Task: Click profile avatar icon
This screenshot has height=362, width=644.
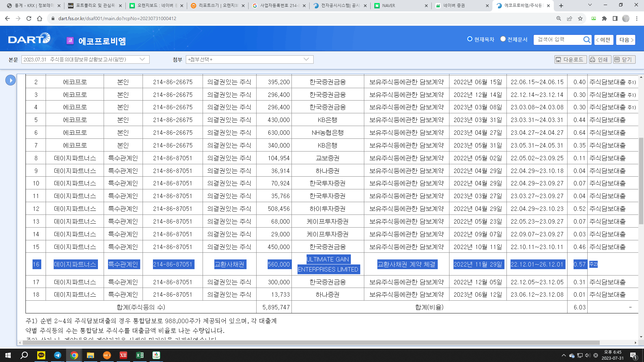Action: point(626,18)
